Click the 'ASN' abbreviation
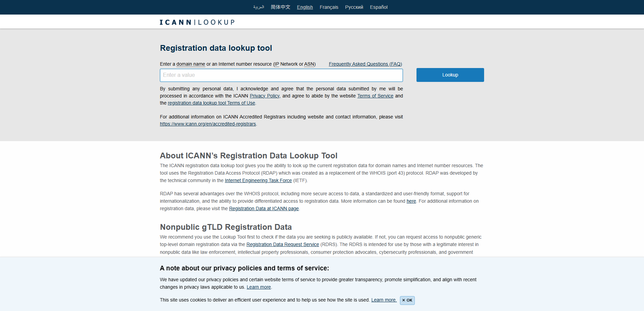The image size is (644, 311). (309, 64)
